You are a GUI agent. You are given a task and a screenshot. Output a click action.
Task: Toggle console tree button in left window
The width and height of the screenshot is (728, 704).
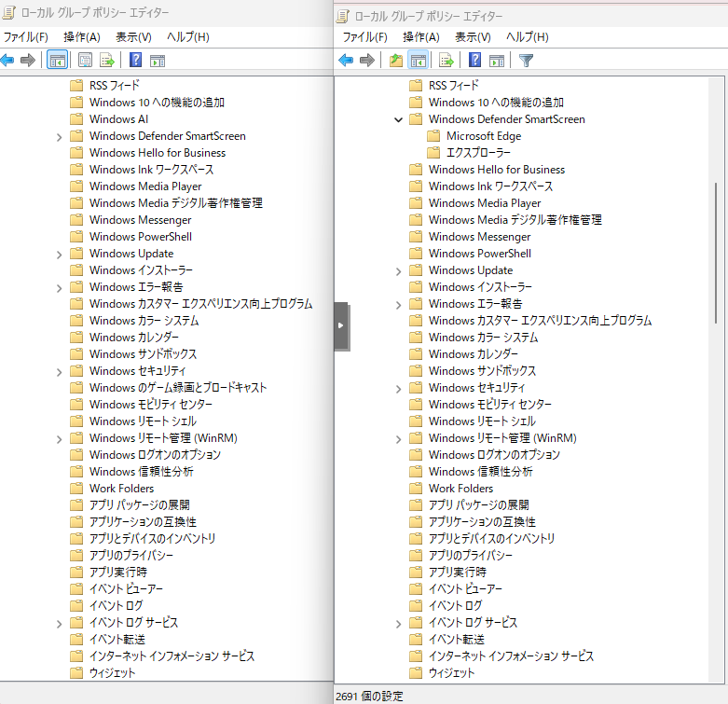(x=58, y=60)
